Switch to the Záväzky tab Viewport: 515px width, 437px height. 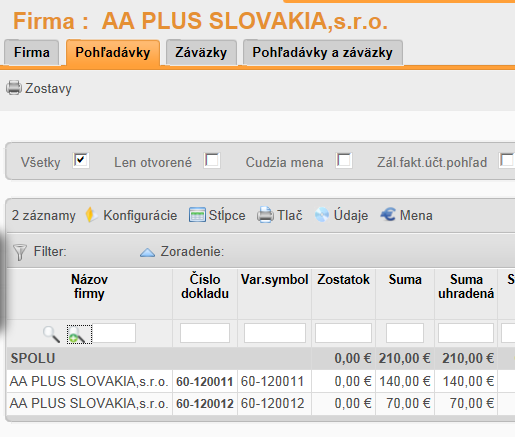tap(201, 53)
